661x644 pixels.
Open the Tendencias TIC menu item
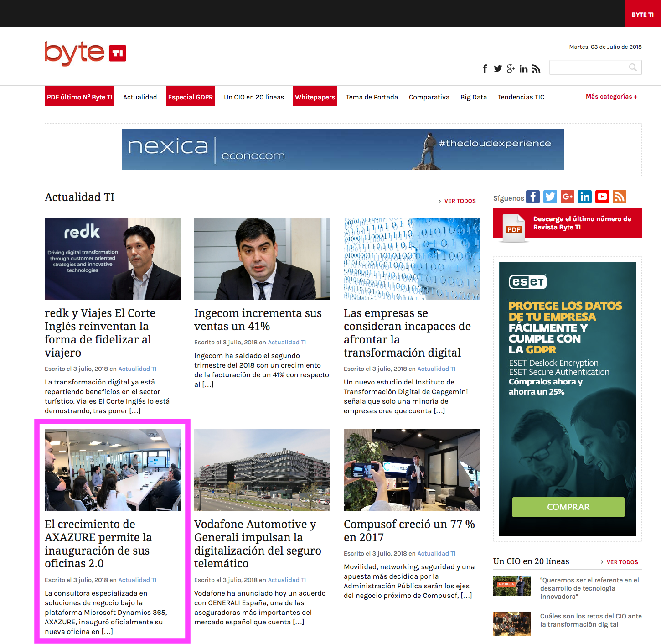click(521, 97)
